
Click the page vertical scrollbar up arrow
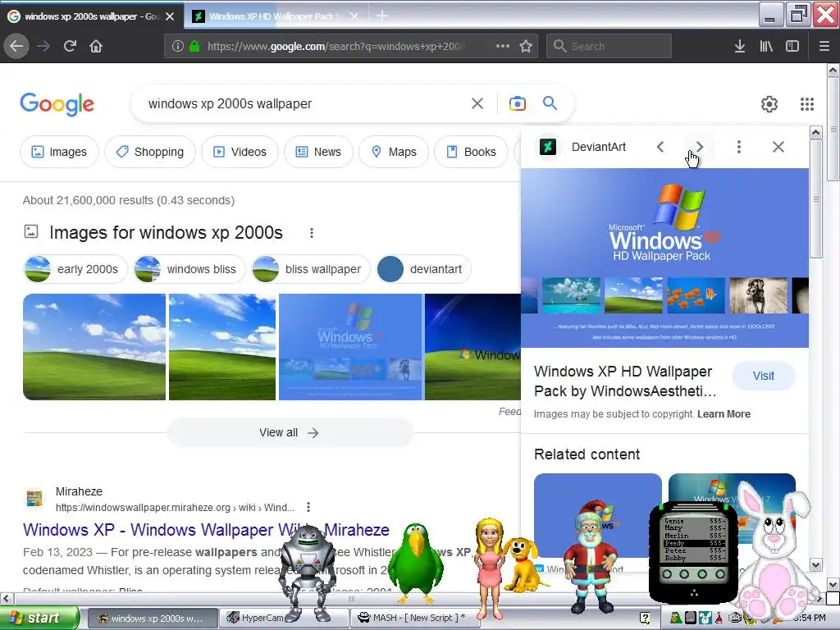pyautogui.click(x=833, y=71)
